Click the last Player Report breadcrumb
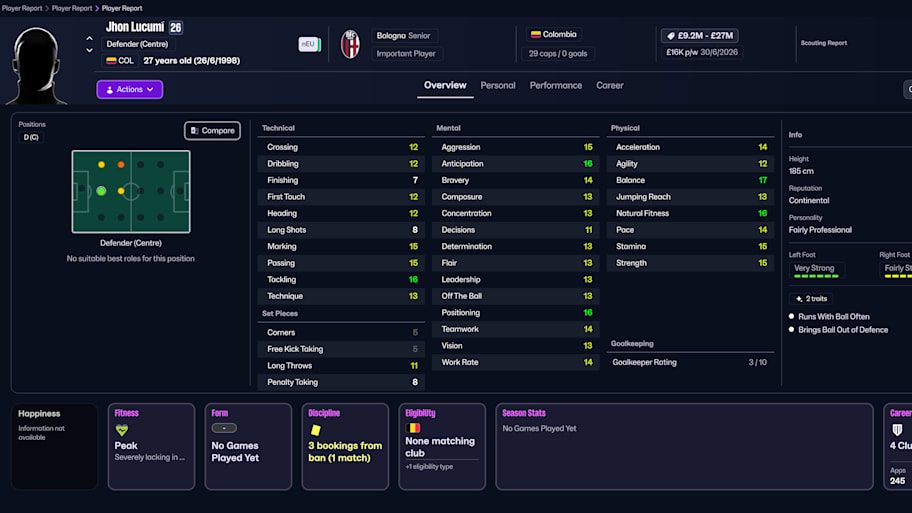 click(122, 8)
